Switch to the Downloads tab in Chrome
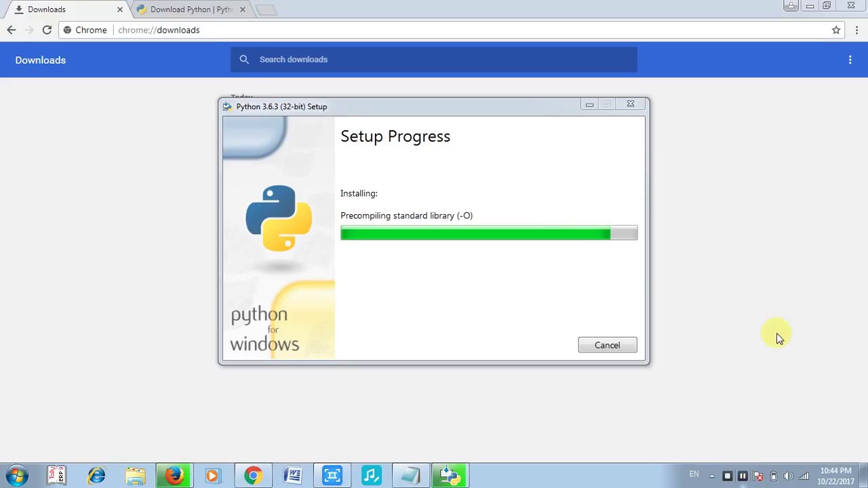This screenshot has height=488, width=868. pyautogui.click(x=66, y=9)
